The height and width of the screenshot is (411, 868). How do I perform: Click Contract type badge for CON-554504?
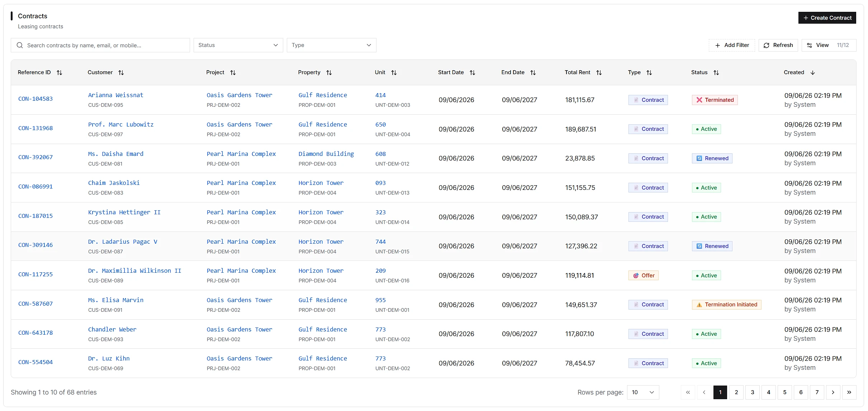coord(648,363)
